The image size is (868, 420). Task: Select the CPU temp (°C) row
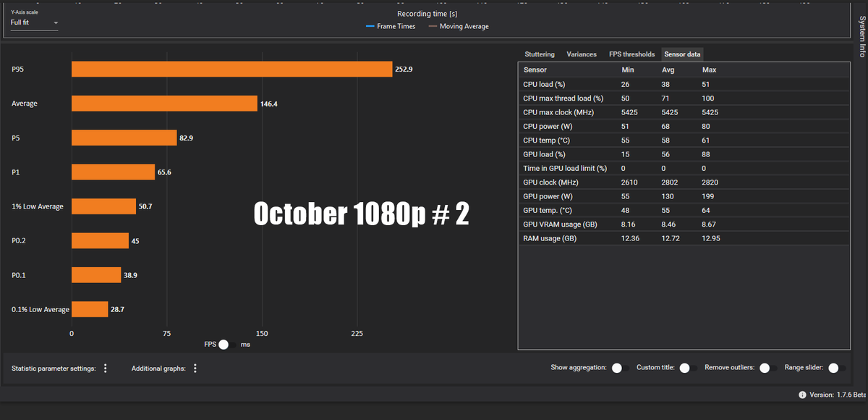tap(684, 140)
